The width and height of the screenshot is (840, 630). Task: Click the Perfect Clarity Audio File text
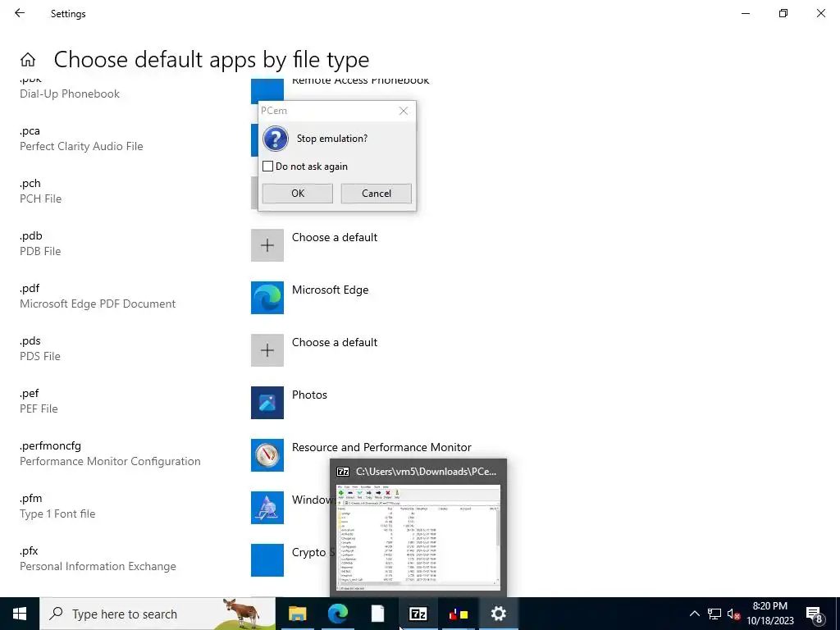[81, 146]
